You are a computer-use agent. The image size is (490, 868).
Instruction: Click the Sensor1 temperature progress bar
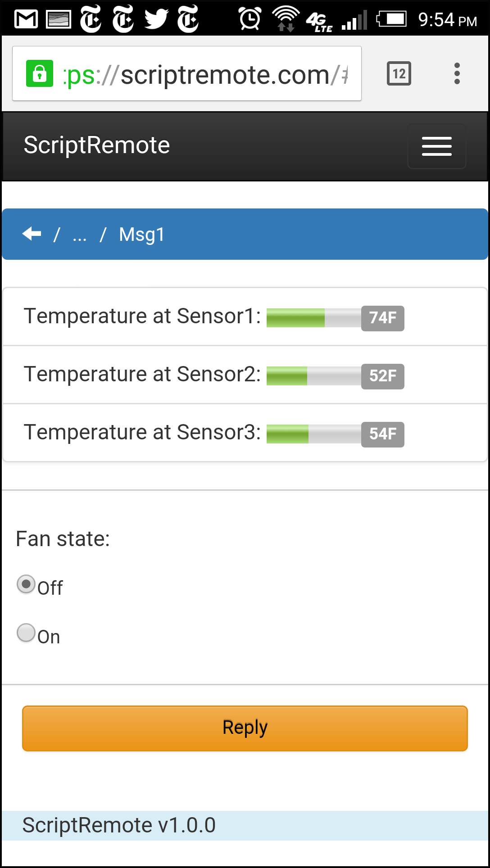click(314, 318)
